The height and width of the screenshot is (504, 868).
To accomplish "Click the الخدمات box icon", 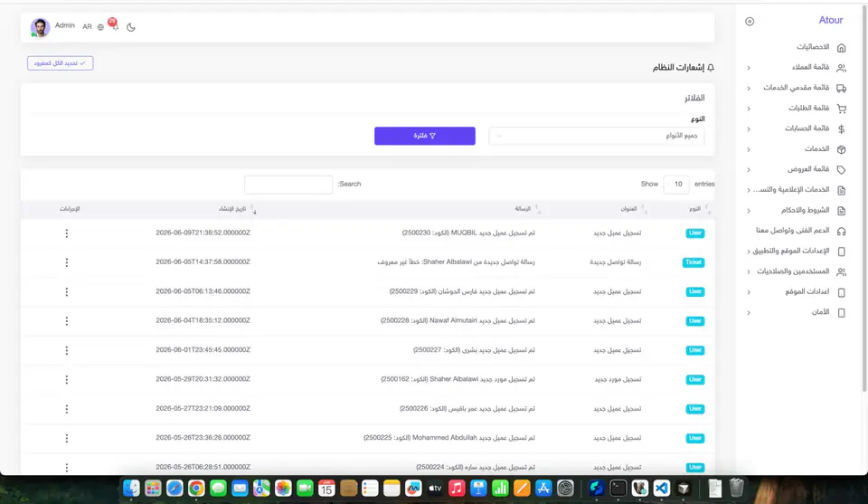I will point(841,149).
